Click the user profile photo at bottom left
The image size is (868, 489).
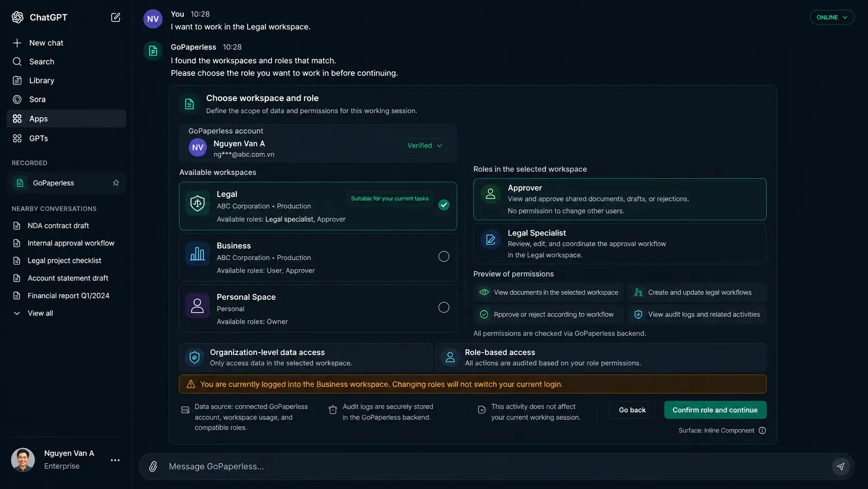click(x=23, y=460)
